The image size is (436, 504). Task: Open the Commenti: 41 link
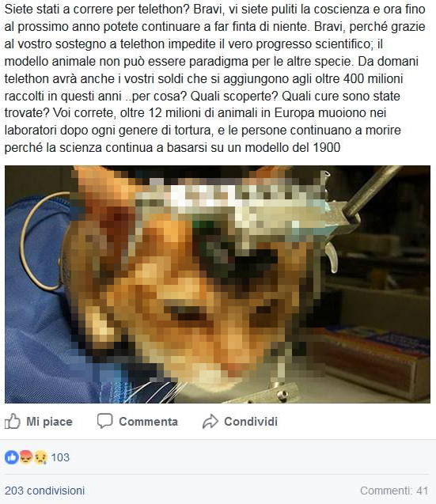coord(394,491)
